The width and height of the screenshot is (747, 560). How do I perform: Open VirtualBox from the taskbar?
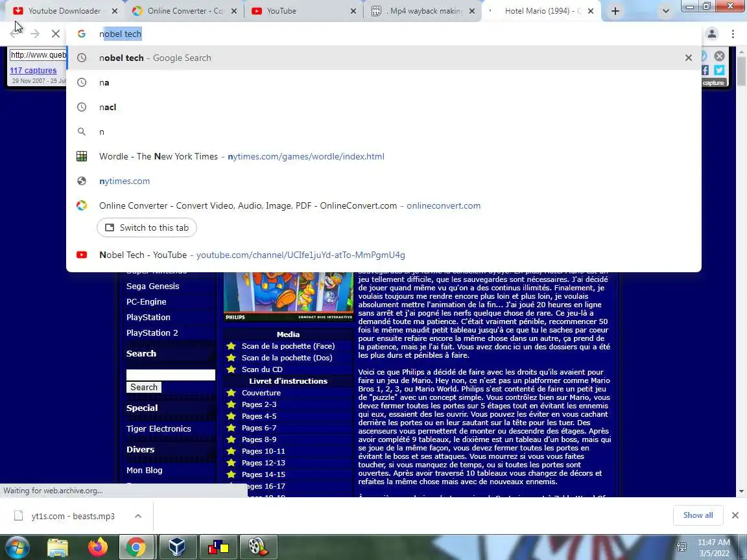click(177, 547)
